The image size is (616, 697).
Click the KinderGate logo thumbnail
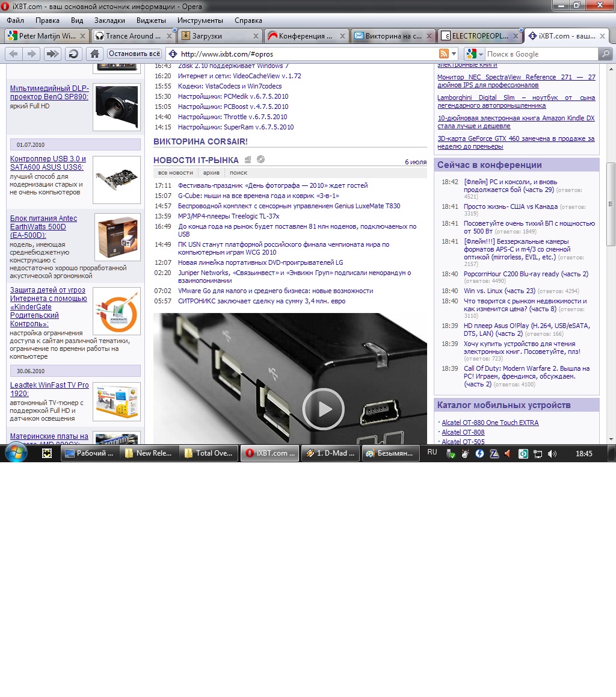pos(116,311)
